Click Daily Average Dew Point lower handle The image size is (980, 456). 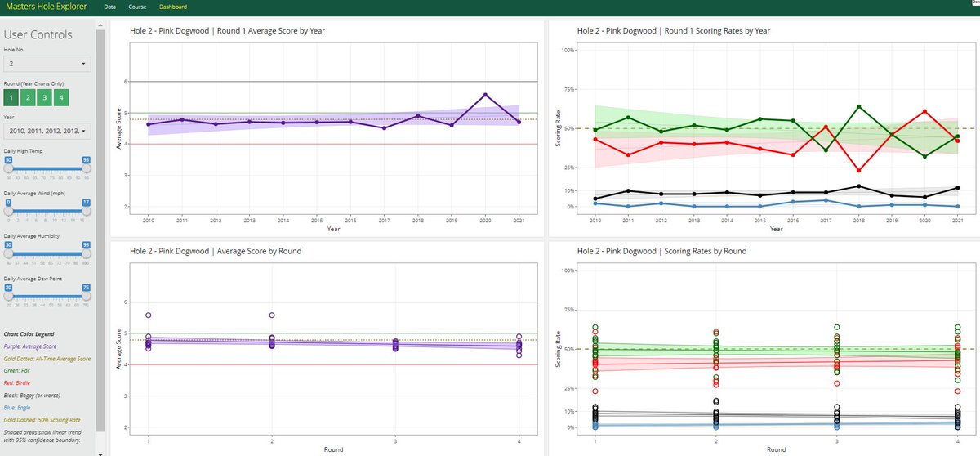pos(8,296)
